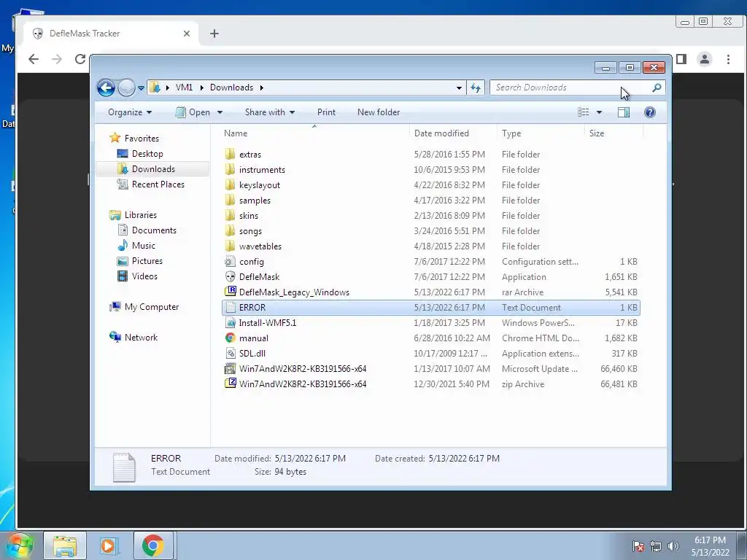Select the manual Chrome HTML icon
747x560 pixels.
click(x=230, y=338)
